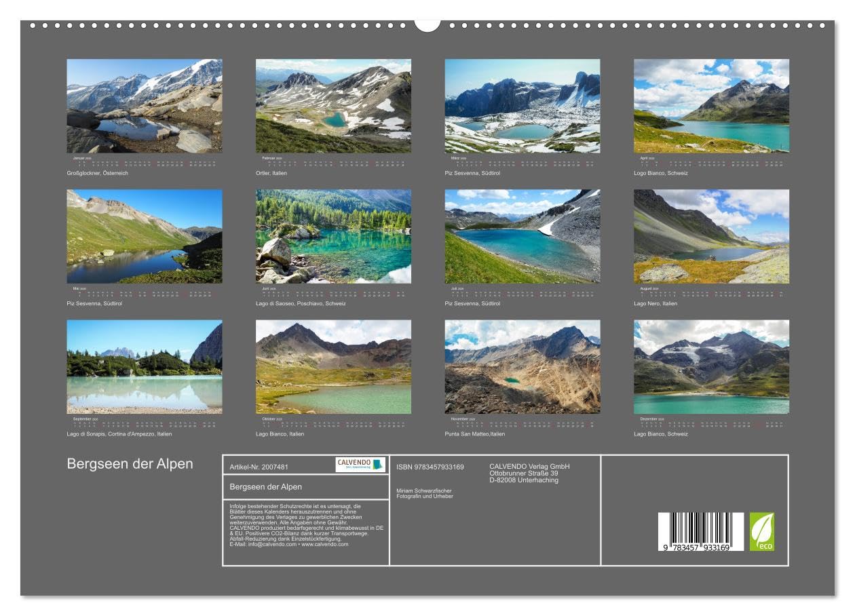Image resolution: width=855 pixels, height=616 pixels.
Task: Click caption 'Lago Bianco, Italien'
Action: (x=280, y=434)
